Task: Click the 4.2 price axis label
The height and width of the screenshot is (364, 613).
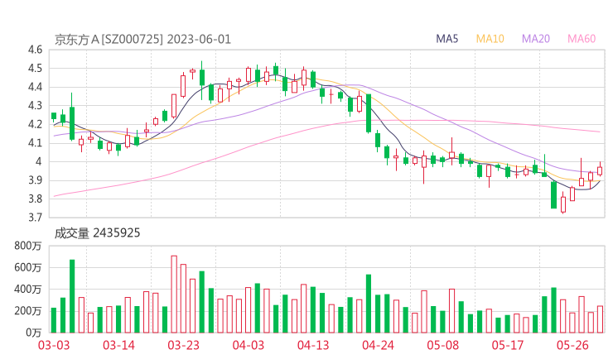Action: [35, 124]
